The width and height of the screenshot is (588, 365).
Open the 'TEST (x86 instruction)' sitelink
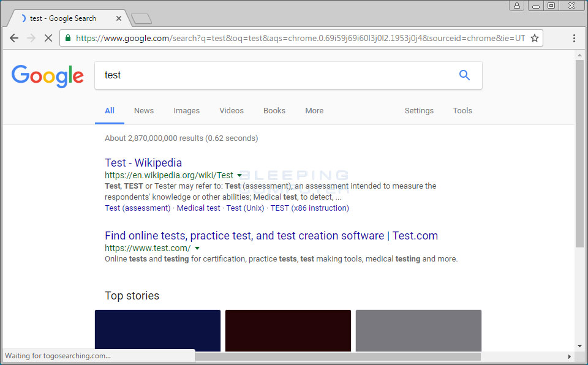point(310,208)
